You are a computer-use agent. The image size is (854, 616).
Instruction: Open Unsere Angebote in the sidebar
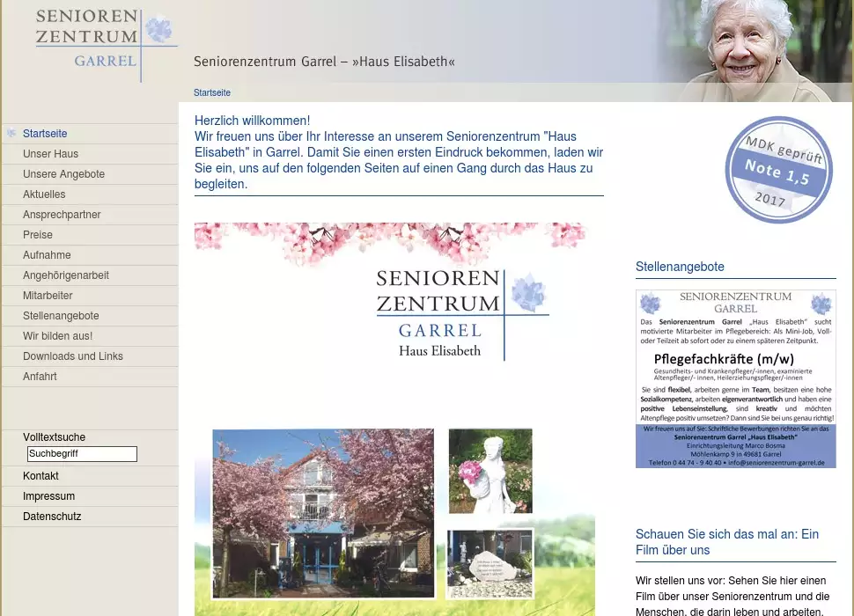coord(63,174)
